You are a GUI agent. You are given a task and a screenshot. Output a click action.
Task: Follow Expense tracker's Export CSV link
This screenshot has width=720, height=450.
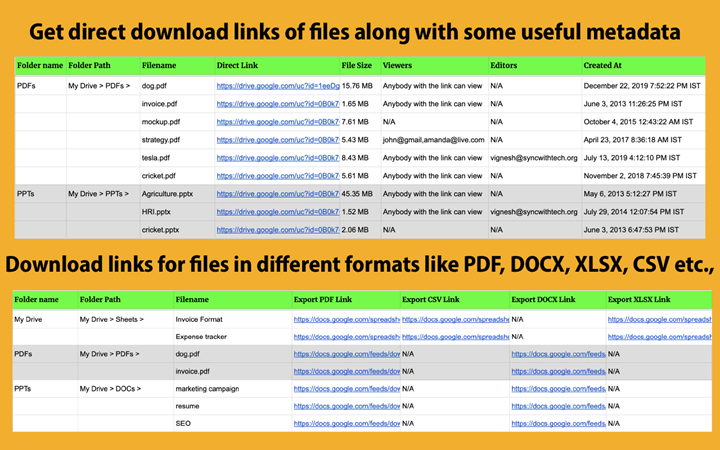pyautogui.click(x=456, y=337)
